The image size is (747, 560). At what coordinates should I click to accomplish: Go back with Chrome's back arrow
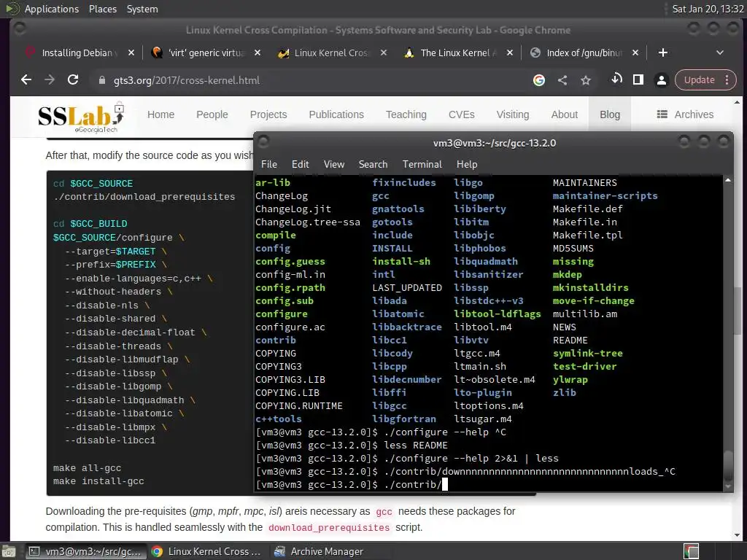[x=26, y=80]
